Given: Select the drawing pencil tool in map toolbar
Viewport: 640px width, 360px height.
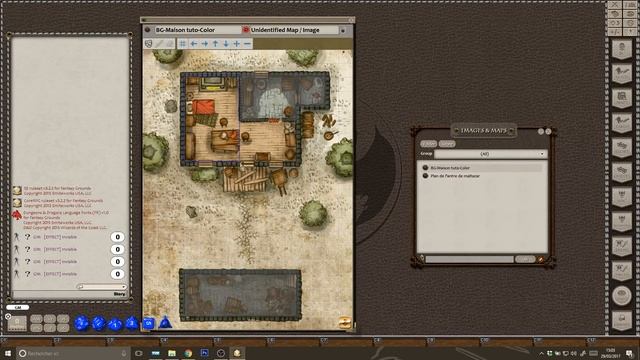Looking at the screenshot, I should (159, 44).
